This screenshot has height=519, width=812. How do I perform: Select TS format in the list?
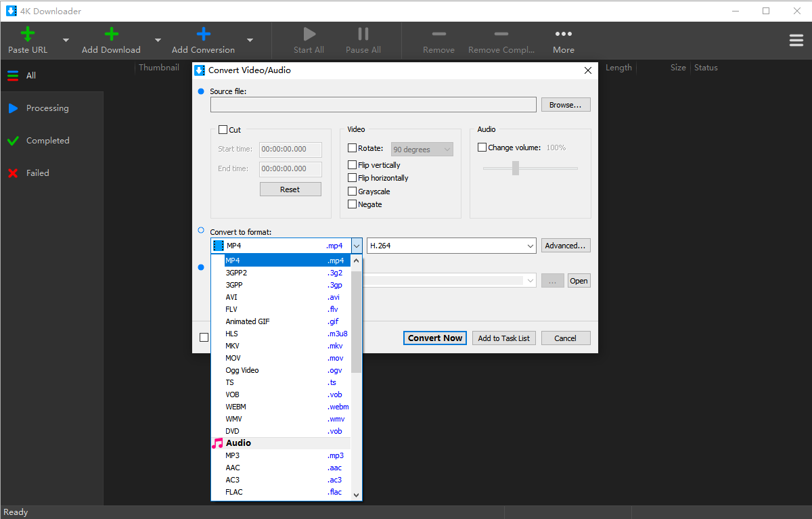281,382
